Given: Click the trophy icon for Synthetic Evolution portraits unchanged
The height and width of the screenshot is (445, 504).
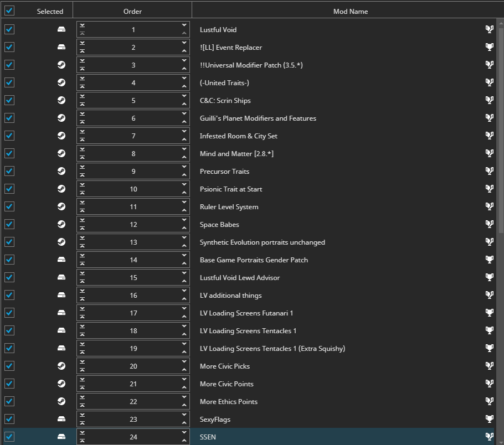Looking at the screenshot, I should point(489,242).
